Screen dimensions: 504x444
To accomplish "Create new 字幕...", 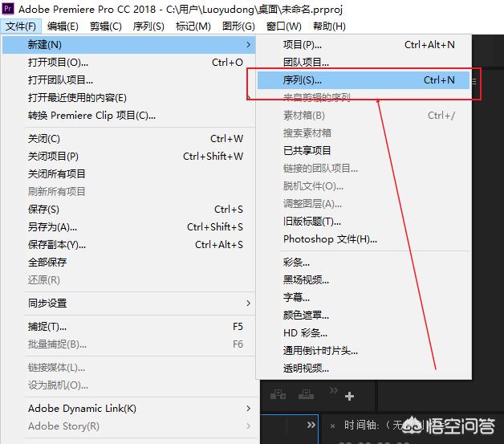I will (364, 297).
